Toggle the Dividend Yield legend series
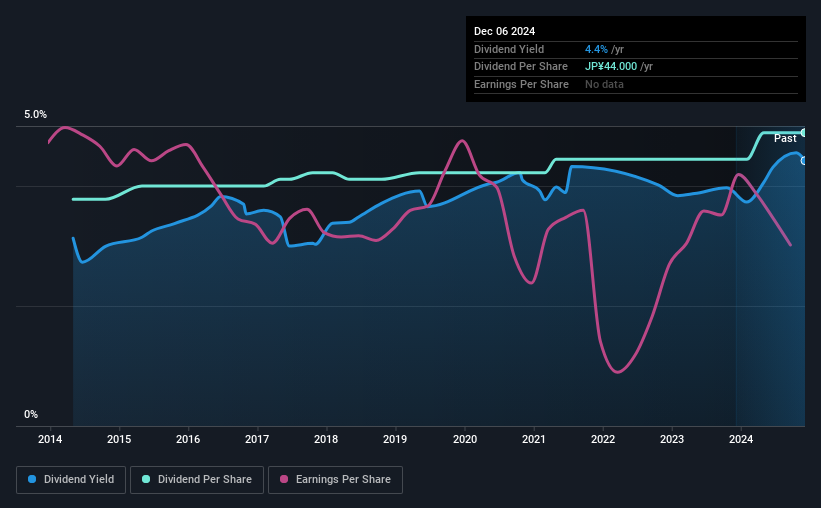821x508 pixels. (71, 480)
